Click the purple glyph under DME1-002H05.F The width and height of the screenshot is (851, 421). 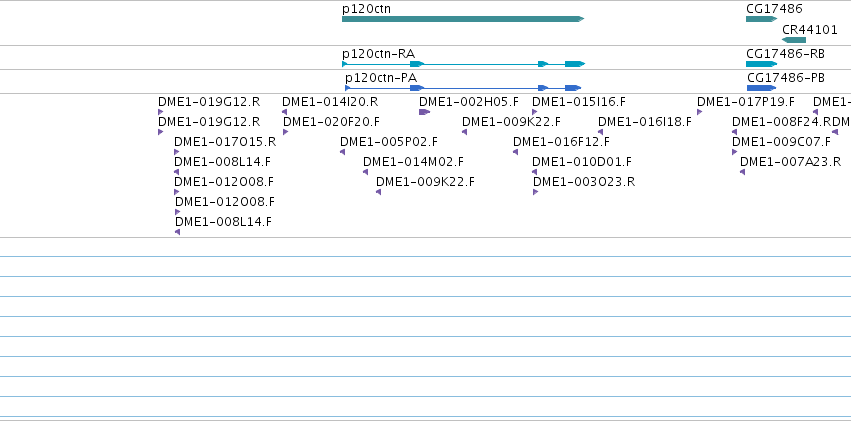tap(424, 112)
